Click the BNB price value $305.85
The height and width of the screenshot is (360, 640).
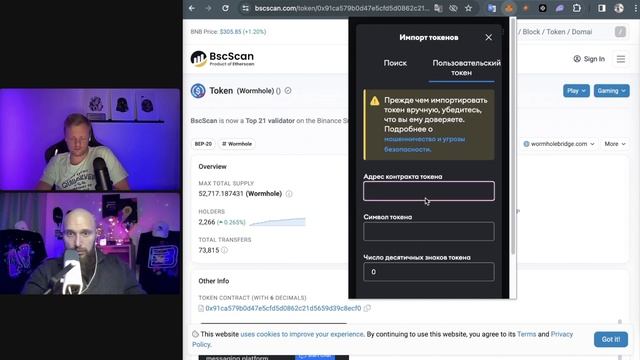coord(230,32)
